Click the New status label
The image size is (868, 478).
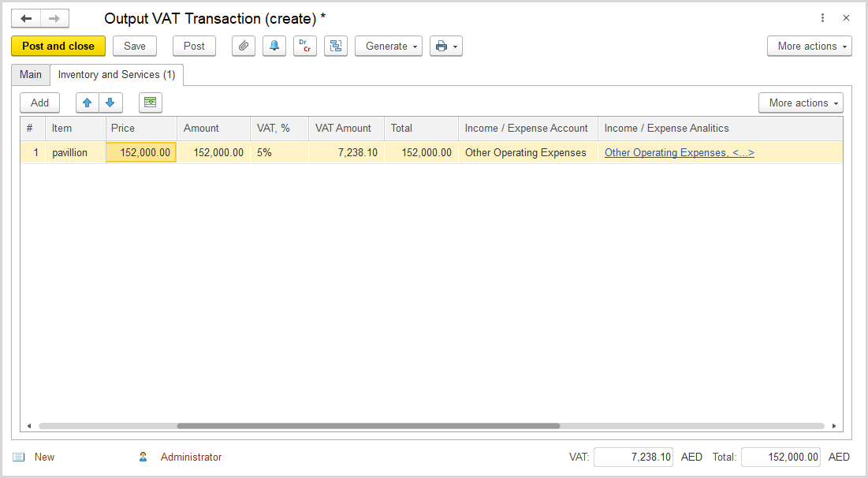pos(44,457)
